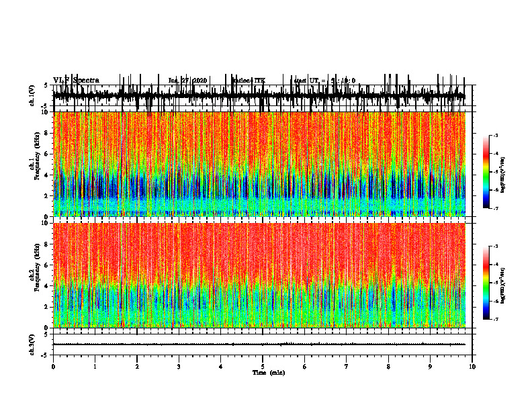Click the "5" tick on the time axis
This screenshot has width=532, height=411.
click(x=263, y=367)
